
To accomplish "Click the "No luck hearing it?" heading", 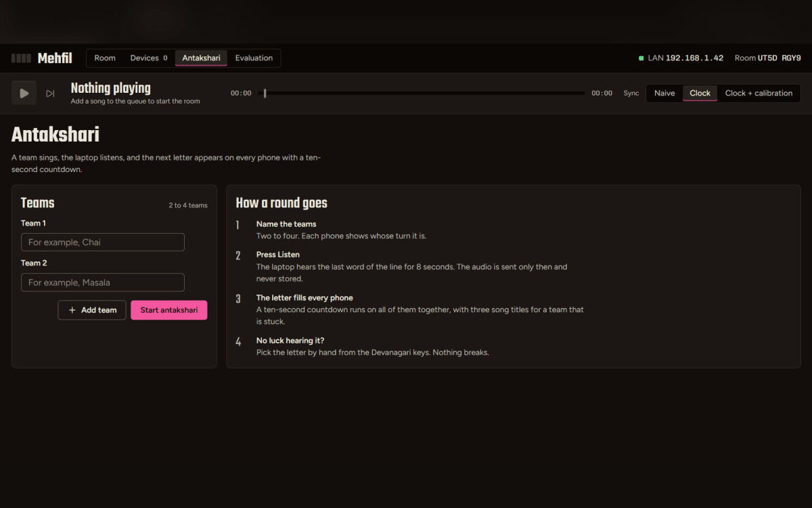I will click(x=290, y=341).
